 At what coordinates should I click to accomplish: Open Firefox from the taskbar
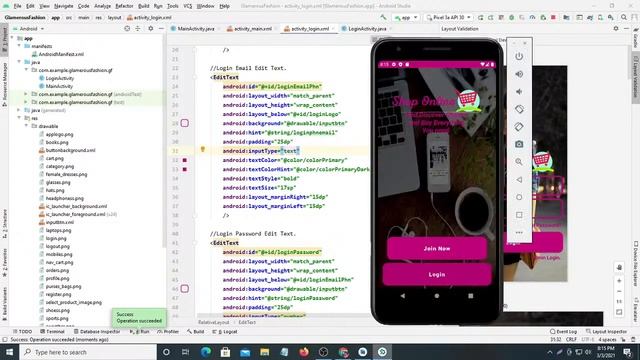click(x=304, y=352)
